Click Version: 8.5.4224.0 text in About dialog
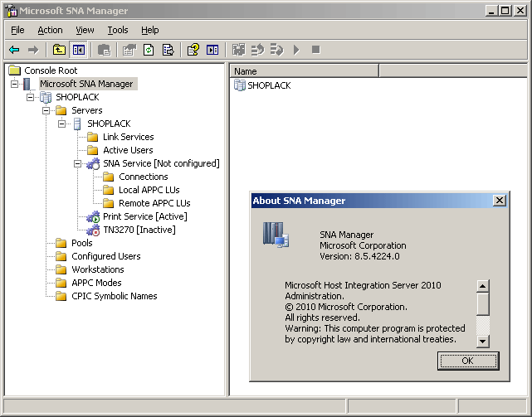 pos(359,256)
